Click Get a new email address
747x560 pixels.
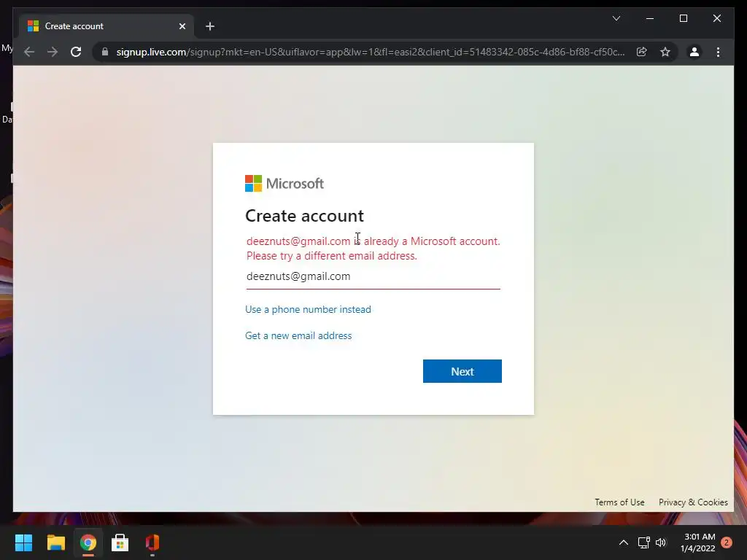click(x=298, y=335)
